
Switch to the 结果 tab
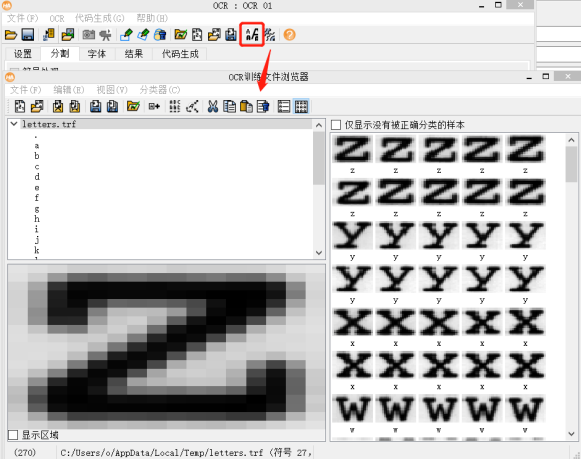click(134, 54)
